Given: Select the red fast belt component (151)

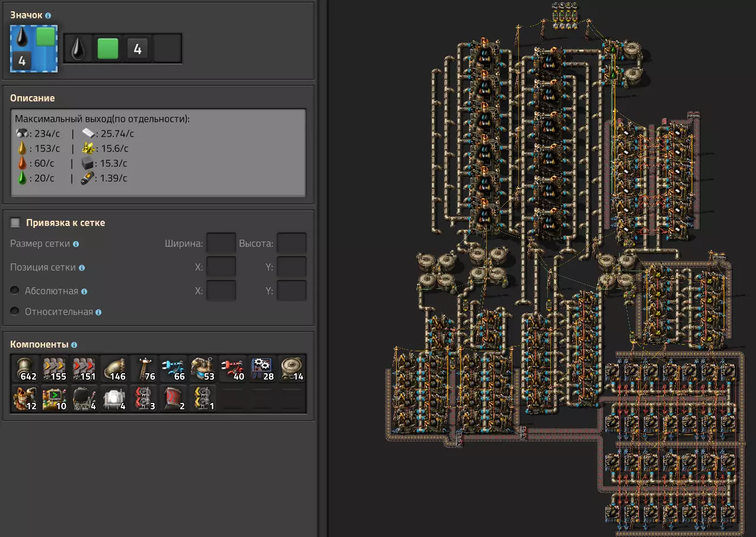Looking at the screenshot, I should click(x=85, y=369).
